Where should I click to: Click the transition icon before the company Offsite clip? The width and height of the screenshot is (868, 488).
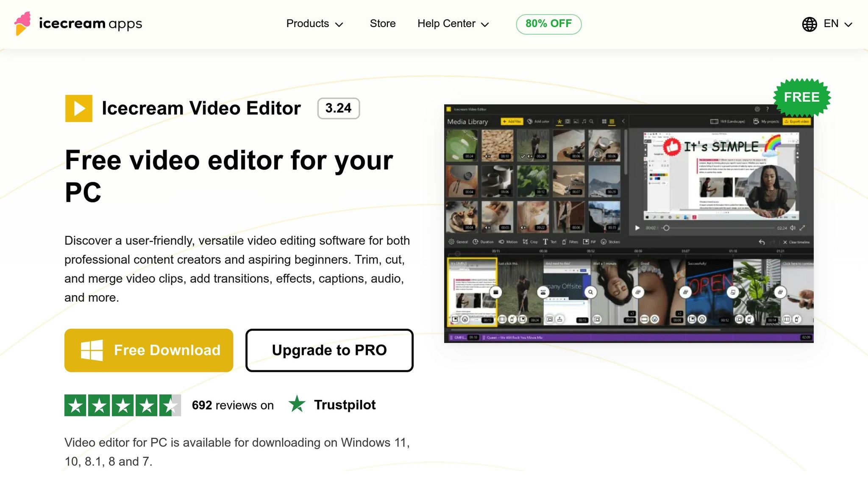click(x=543, y=292)
